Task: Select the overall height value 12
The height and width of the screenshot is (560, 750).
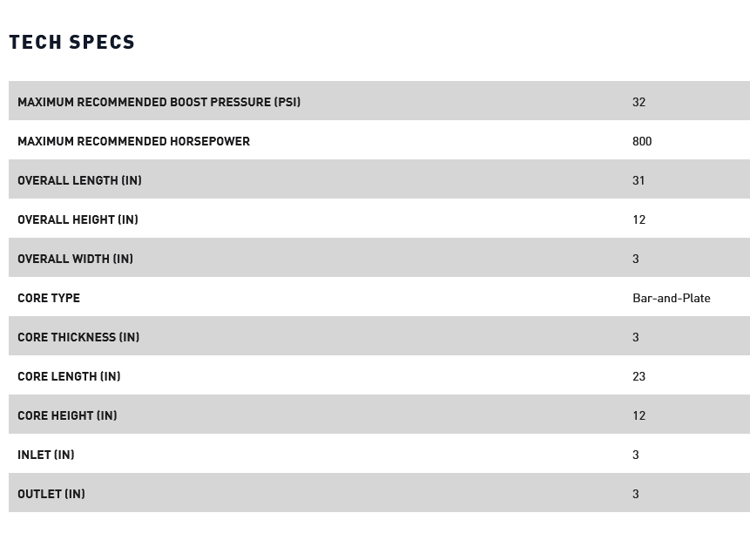Action: pyautogui.click(x=639, y=219)
